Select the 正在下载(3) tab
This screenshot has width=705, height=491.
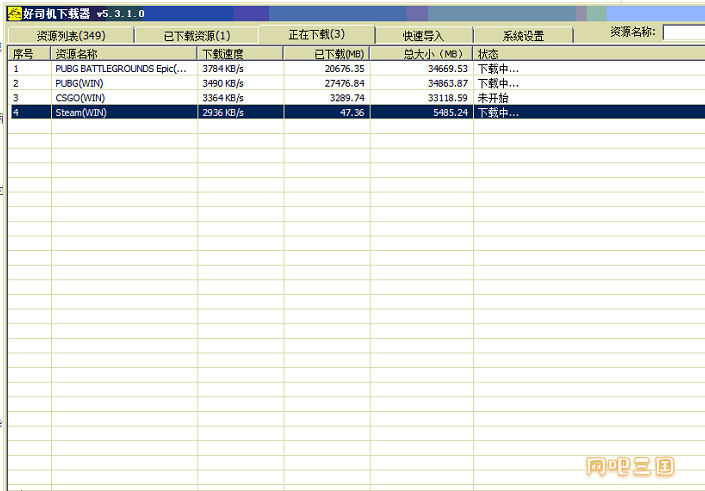pyautogui.click(x=317, y=34)
